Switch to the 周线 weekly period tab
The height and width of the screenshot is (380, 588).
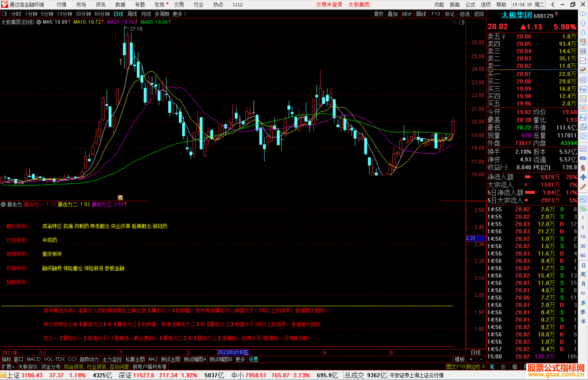coord(132,14)
